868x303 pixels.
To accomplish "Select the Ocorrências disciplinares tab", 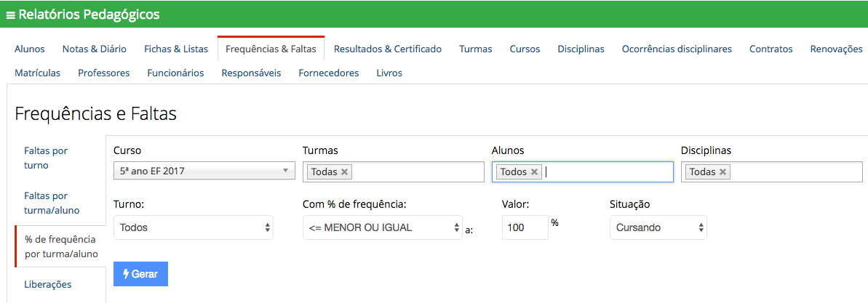I will pos(677,49).
